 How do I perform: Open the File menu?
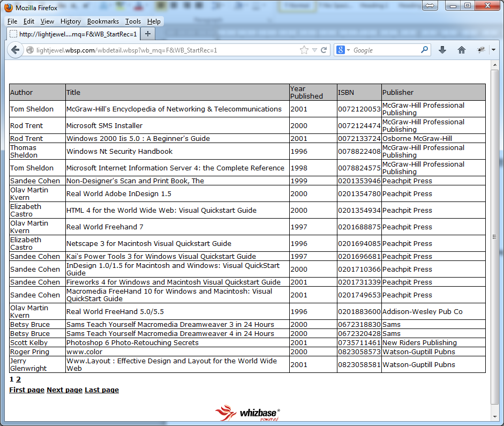[12, 21]
